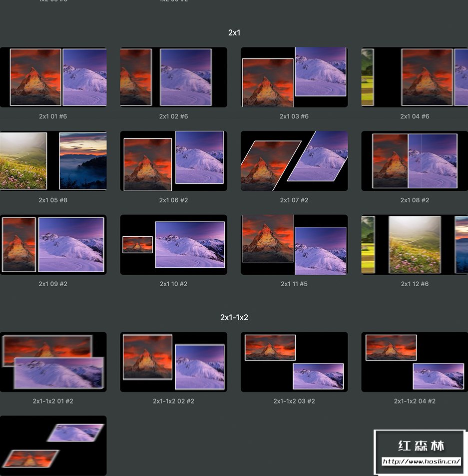Click the '2x1-1x2 03 #2' label

[x=294, y=401]
